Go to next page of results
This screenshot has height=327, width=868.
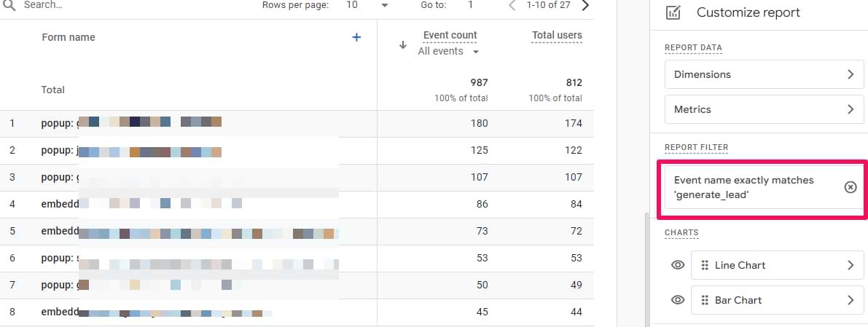tap(585, 5)
